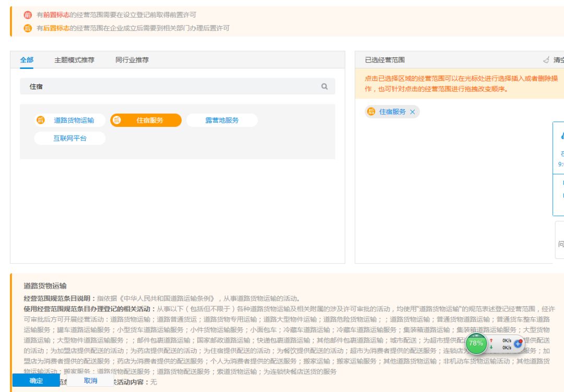The width and height of the screenshot is (564, 392).
Task: Select the 露营地服务 option
Action: 222,121
